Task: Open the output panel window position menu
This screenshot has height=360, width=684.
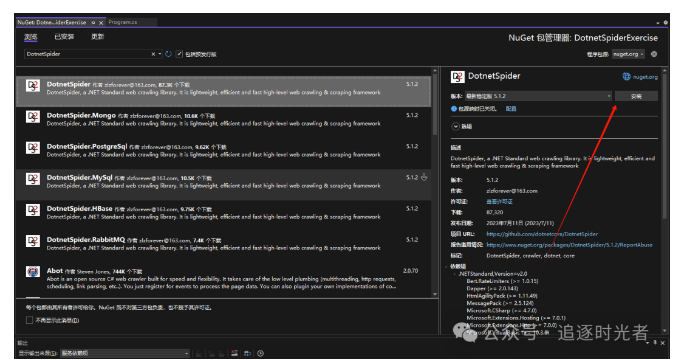Action: pyautogui.click(x=648, y=343)
